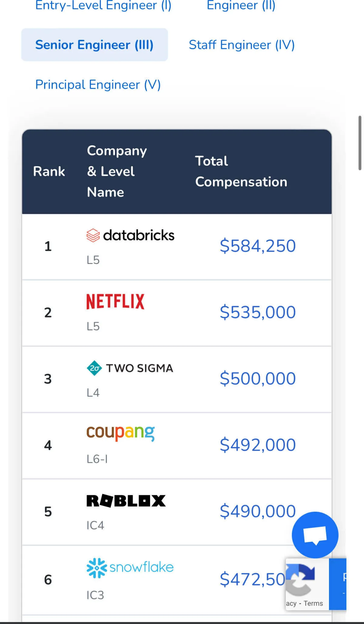Click Two Sigma $500,000 compensation
The height and width of the screenshot is (624, 364).
pos(258,379)
